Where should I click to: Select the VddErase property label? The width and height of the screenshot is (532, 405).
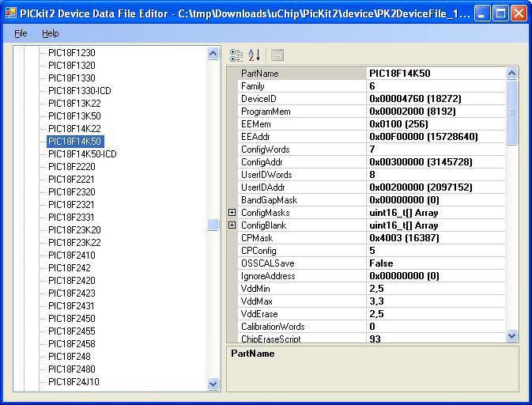pyautogui.click(x=259, y=314)
